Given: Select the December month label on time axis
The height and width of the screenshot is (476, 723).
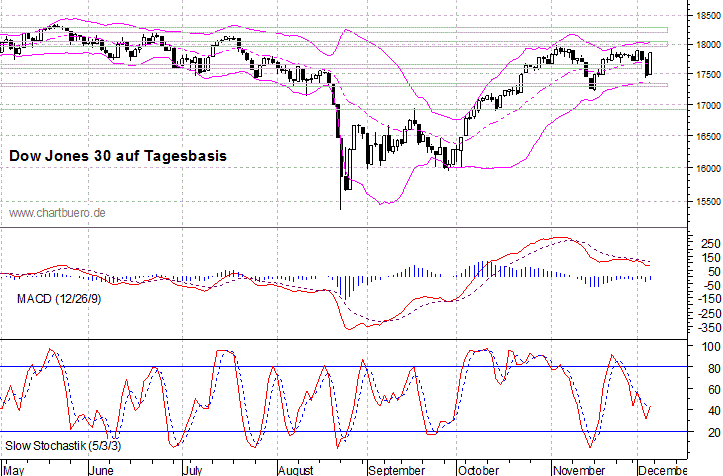Looking at the screenshot, I should click(x=663, y=470).
